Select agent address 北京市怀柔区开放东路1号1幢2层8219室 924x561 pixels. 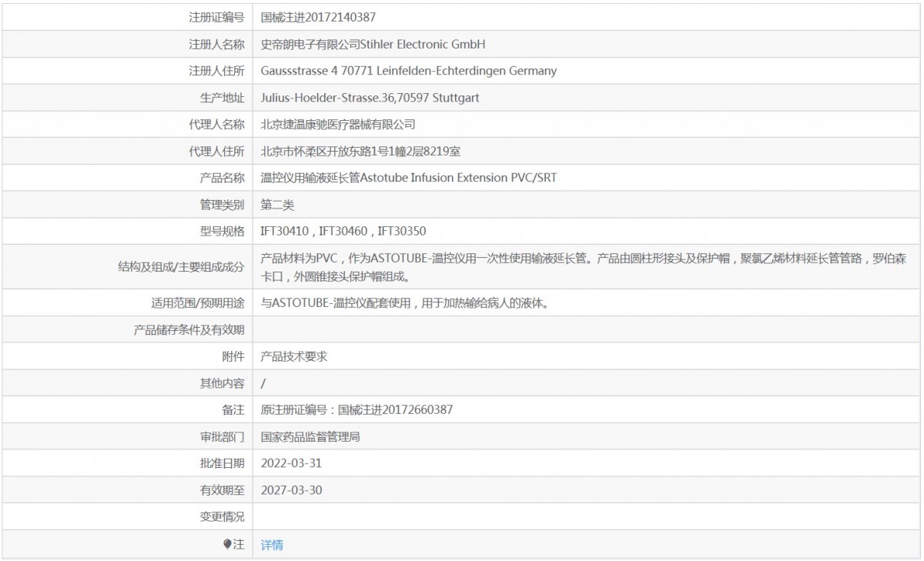(361, 152)
